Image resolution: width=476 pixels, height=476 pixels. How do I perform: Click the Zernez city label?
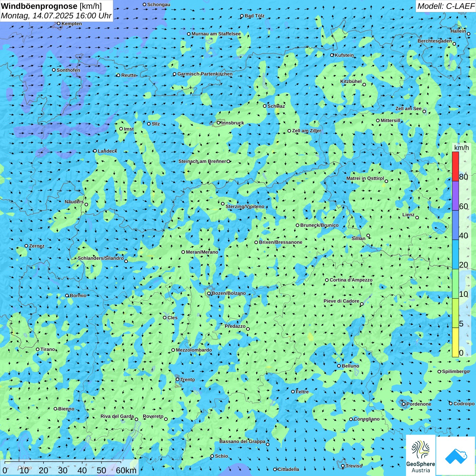pyautogui.click(x=37, y=246)
